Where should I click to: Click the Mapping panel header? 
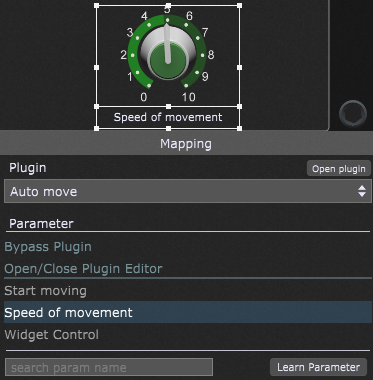click(186, 144)
